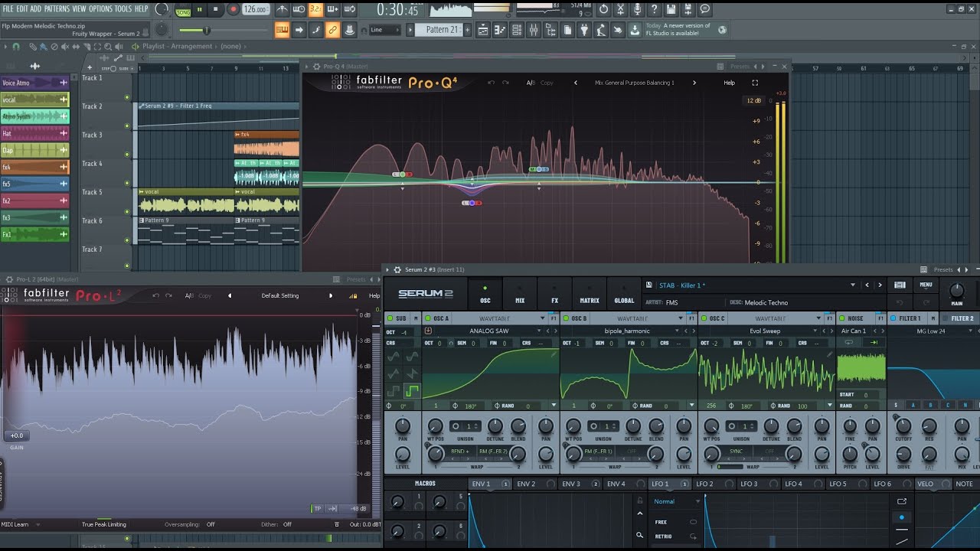
Task: Open Serum preset dropdown arrow beside STAB - Killer 1
Action: 853,285
